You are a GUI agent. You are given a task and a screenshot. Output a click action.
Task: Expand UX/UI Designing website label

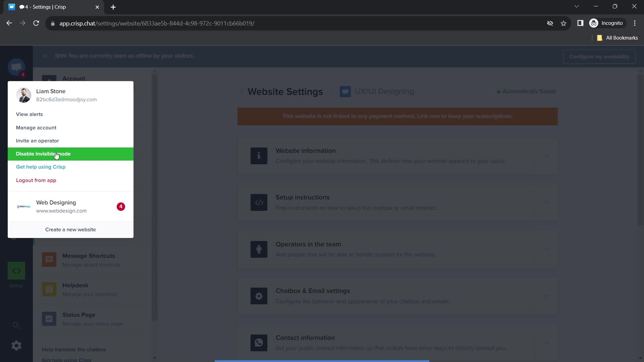coord(378,92)
